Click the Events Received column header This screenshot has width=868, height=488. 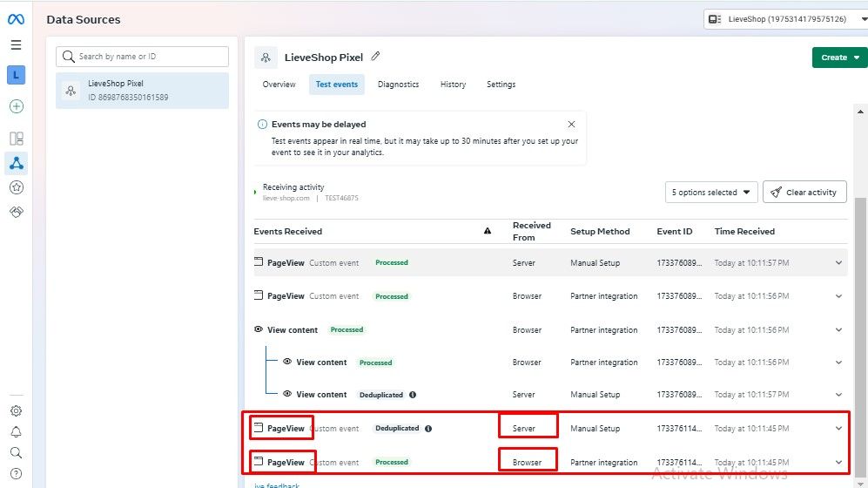click(x=288, y=232)
